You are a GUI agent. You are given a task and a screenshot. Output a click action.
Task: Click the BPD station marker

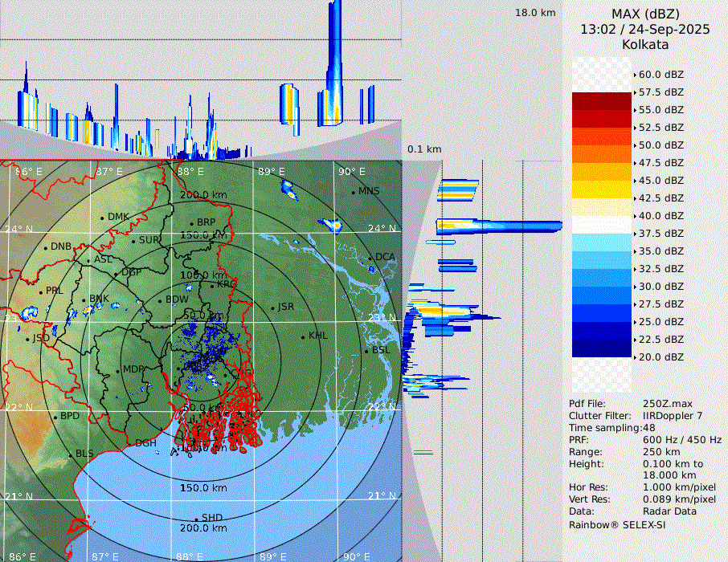(55, 417)
